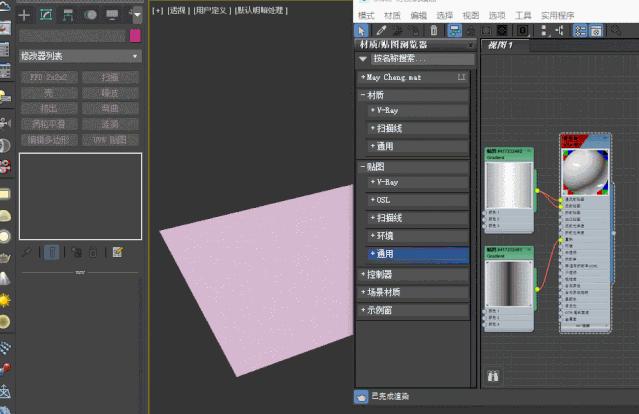Image resolution: width=639 pixels, height=414 pixels.
Task: Open the 修改器列表 modifier list dropdown
Action: click(x=80, y=56)
